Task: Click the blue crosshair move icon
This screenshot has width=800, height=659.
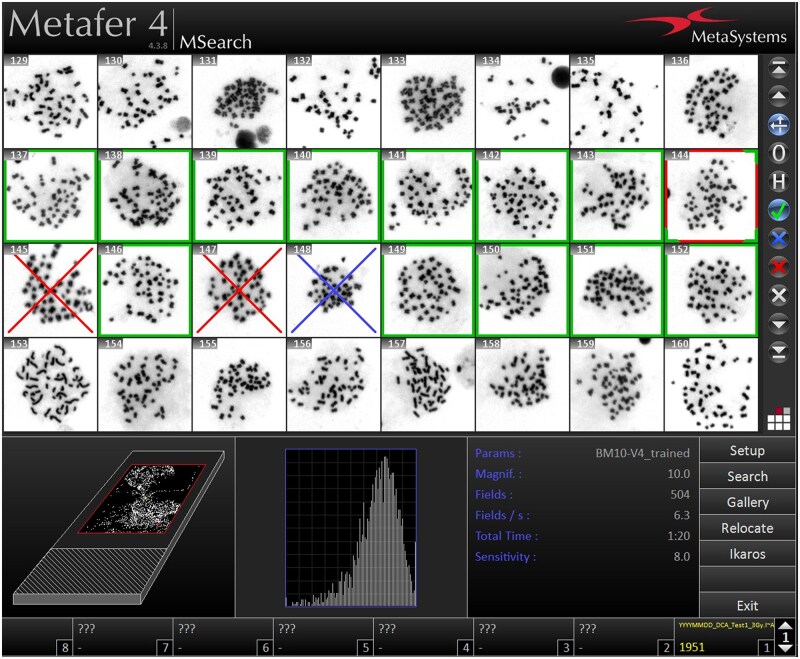Action: pyautogui.click(x=779, y=124)
